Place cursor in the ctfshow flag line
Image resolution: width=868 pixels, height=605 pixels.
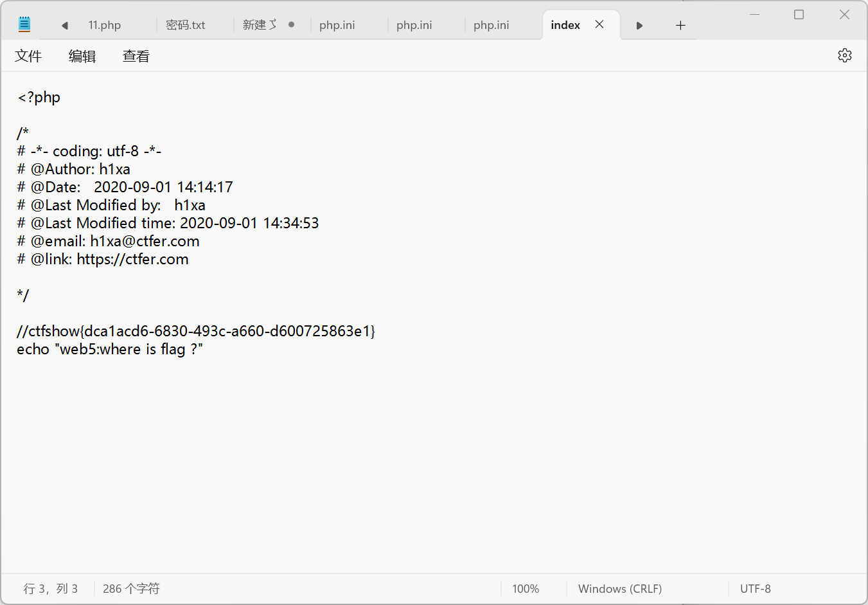196,331
